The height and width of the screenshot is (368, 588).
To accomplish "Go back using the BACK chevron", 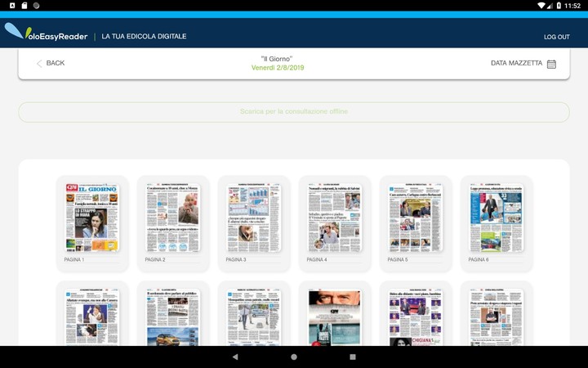I will (x=39, y=64).
